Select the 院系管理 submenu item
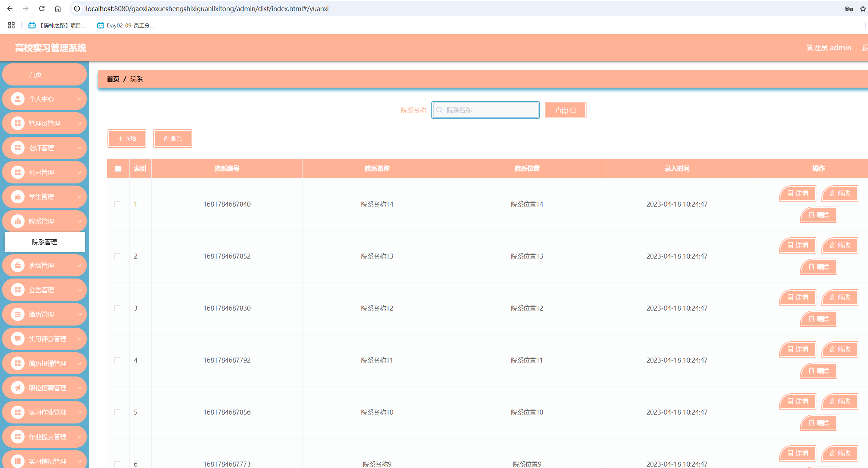Screen dimensions: 868x468 (44, 242)
